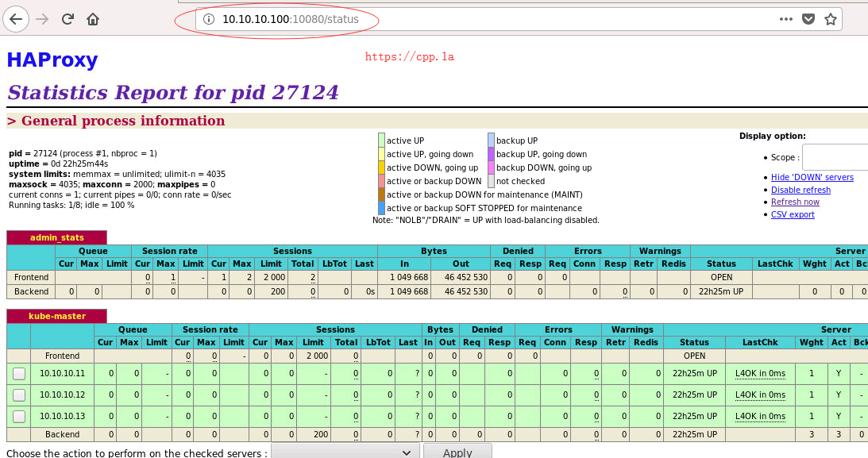Image resolution: width=868 pixels, height=458 pixels.
Task: Select the 10.10.10.12 server name cell
Action: tap(62, 395)
